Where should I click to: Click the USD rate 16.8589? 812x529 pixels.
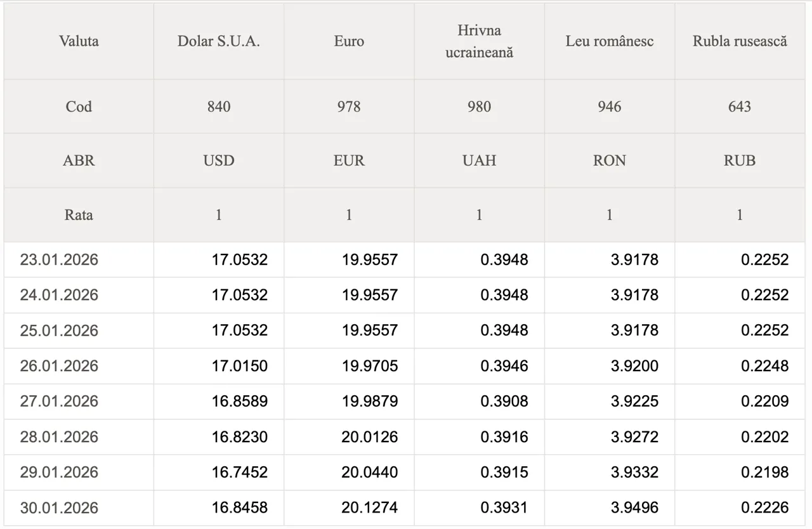pos(240,402)
